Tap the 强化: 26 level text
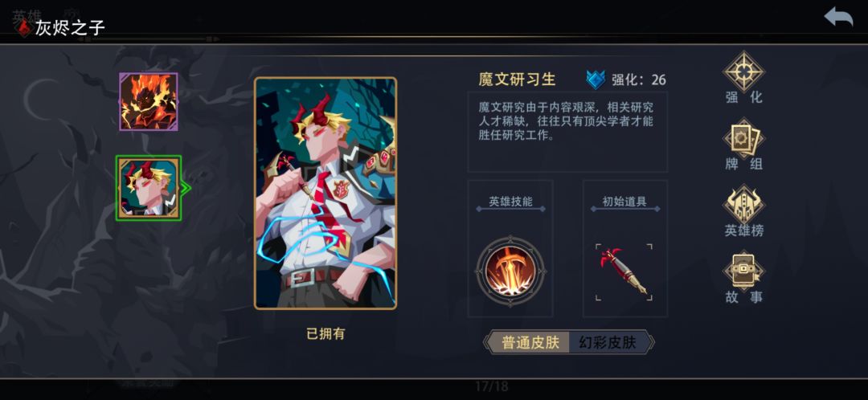This screenshot has width=868, height=400. tap(638, 80)
